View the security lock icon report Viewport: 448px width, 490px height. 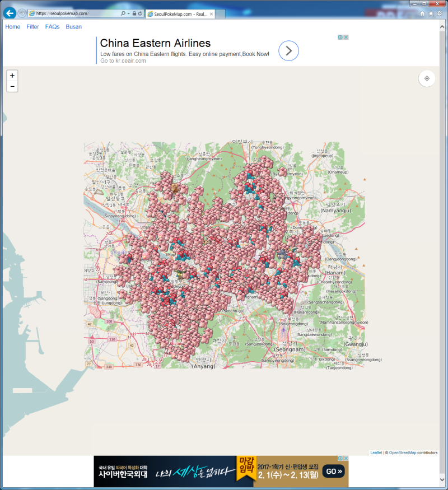(x=134, y=13)
